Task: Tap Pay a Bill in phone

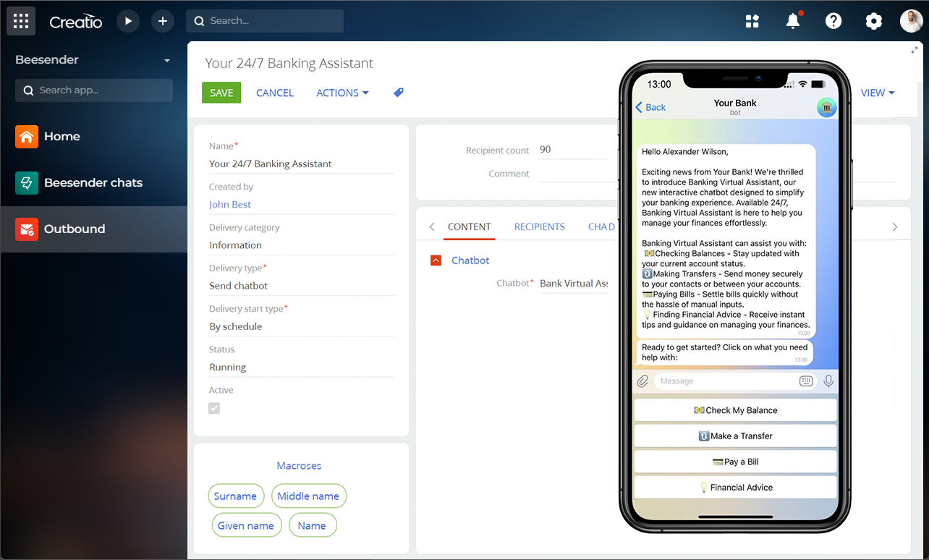Action: (x=735, y=462)
